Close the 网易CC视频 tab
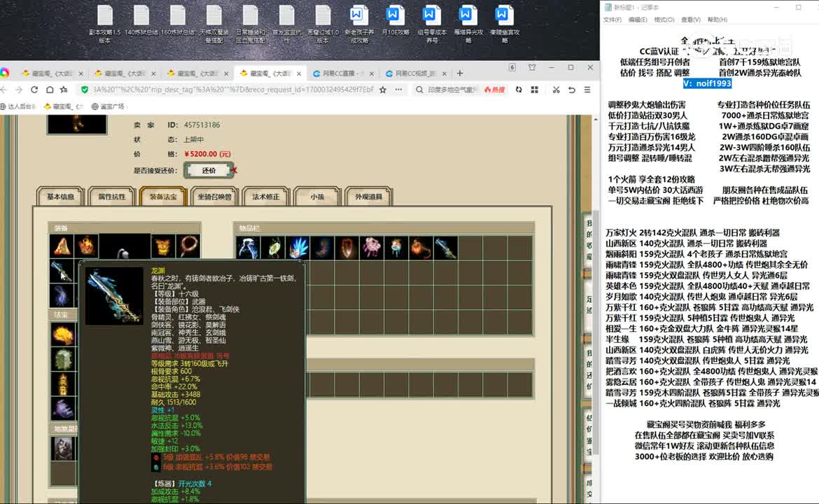Screen dimensions: 819x504 tap(444, 73)
